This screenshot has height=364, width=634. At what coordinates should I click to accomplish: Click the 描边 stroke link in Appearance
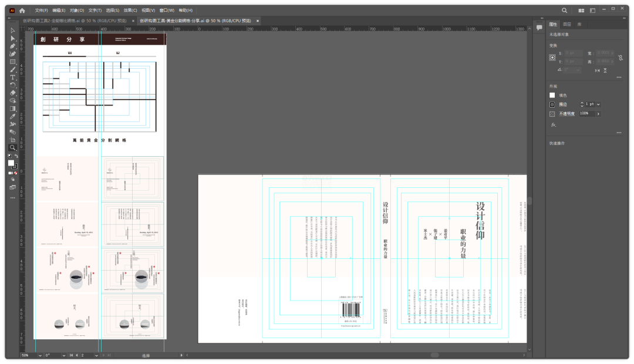[562, 105]
